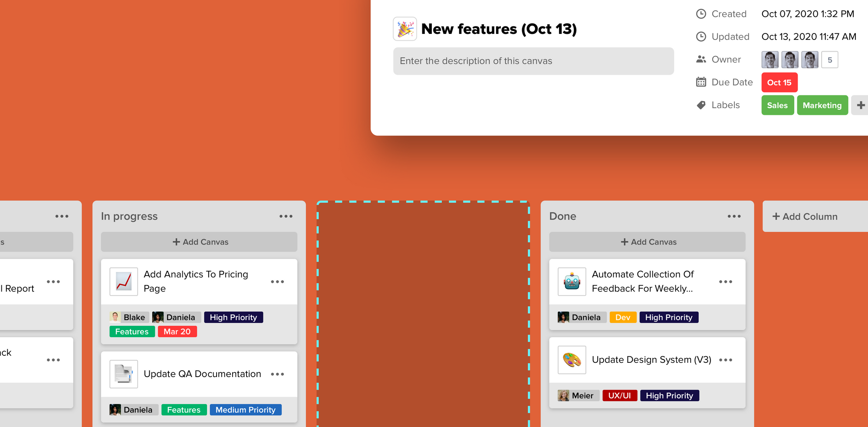Viewport: 868px width, 427px height.
Task: Open the Done column options menu
Action: pos(734,216)
